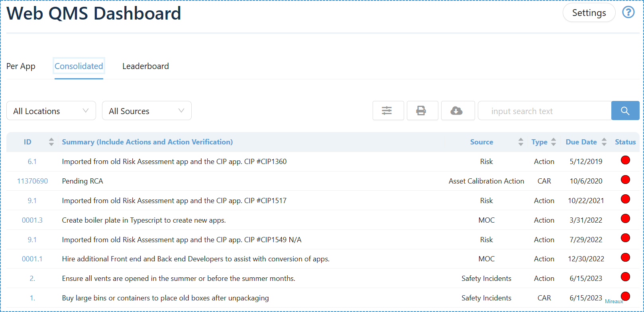Click the magnifier search button
Viewport: 644px width, 312px height.
[x=625, y=111]
